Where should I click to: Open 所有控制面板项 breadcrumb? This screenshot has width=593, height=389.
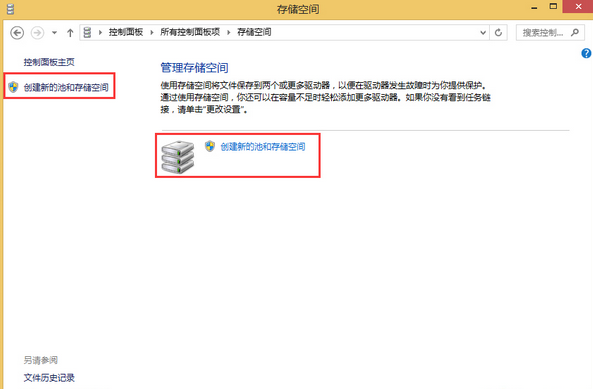tap(190, 33)
